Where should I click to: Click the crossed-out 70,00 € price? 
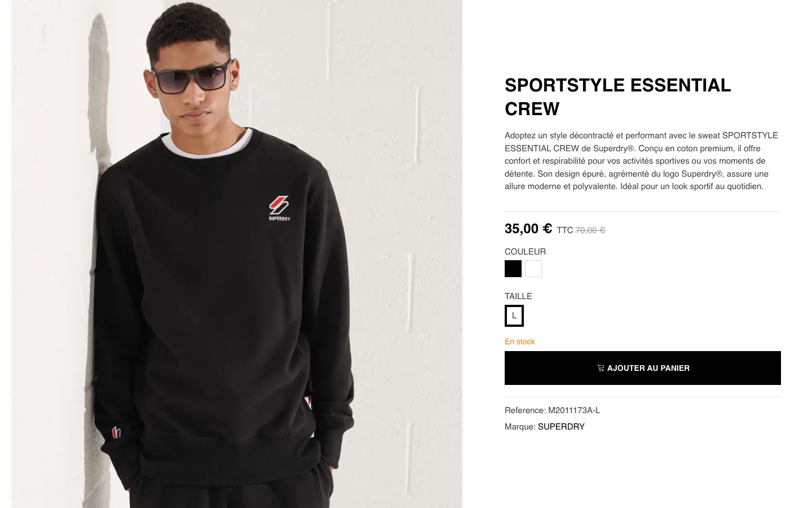click(590, 230)
